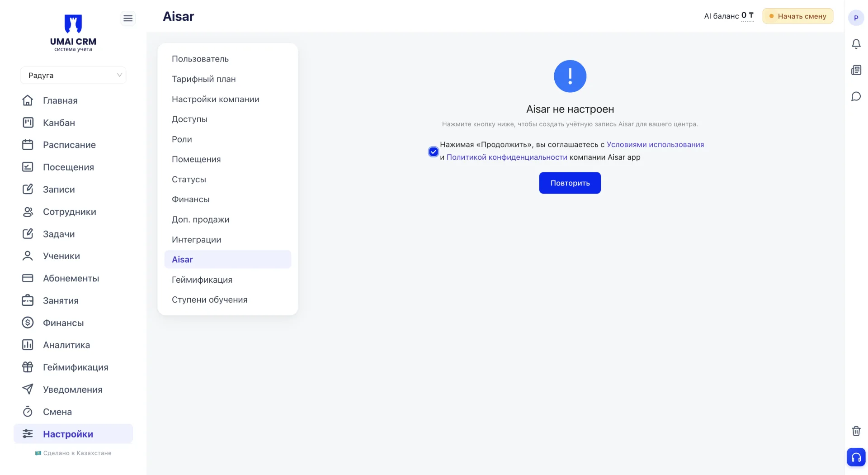Click the UMAI CRM logo
This screenshot has height=475, width=868.
[x=73, y=33]
